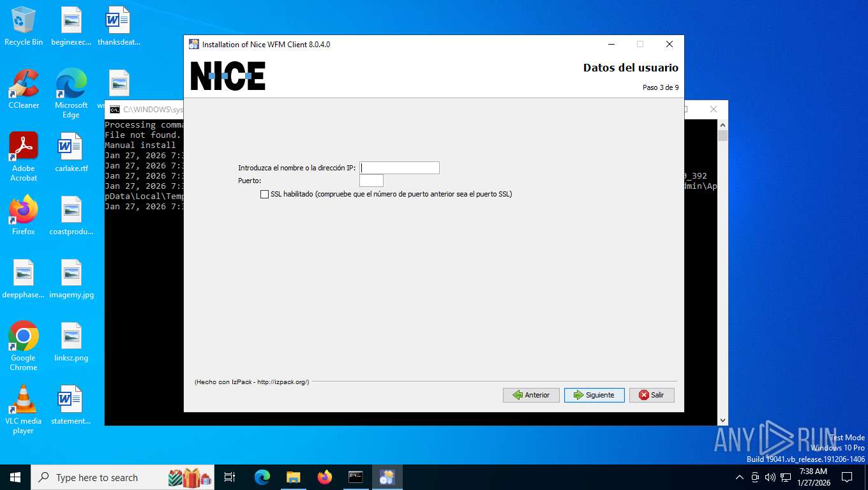Switch to installer taskbar item
Viewport: 868px width, 490px height.
387,477
